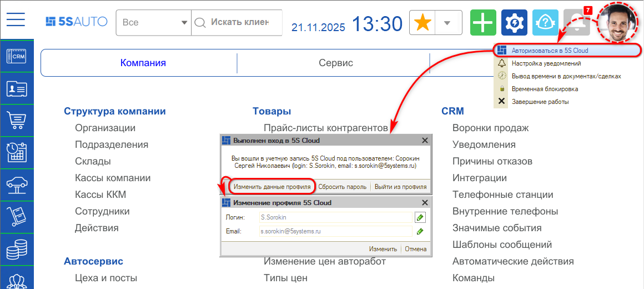
Task: Open the contacts card sidebar icon
Action: pyautogui.click(x=17, y=88)
